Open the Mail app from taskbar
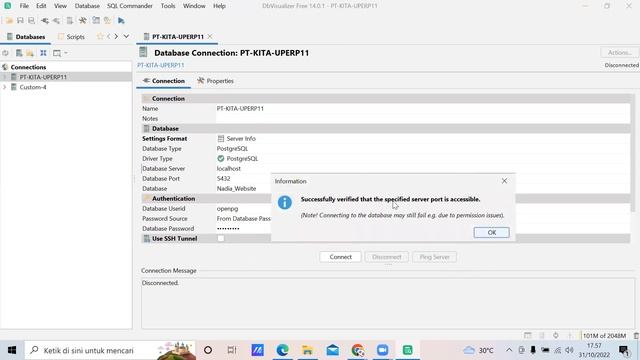The height and width of the screenshot is (360, 640). [333, 350]
